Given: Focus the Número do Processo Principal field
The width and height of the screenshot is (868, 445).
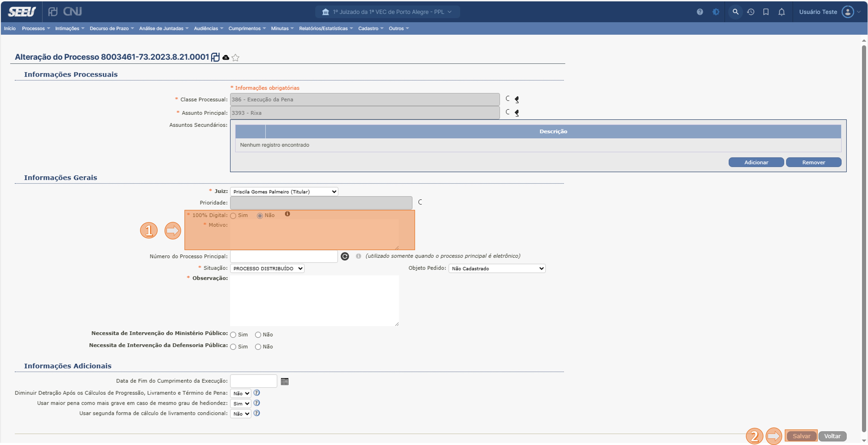Looking at the screenshot, I should (x=284, y=257).
